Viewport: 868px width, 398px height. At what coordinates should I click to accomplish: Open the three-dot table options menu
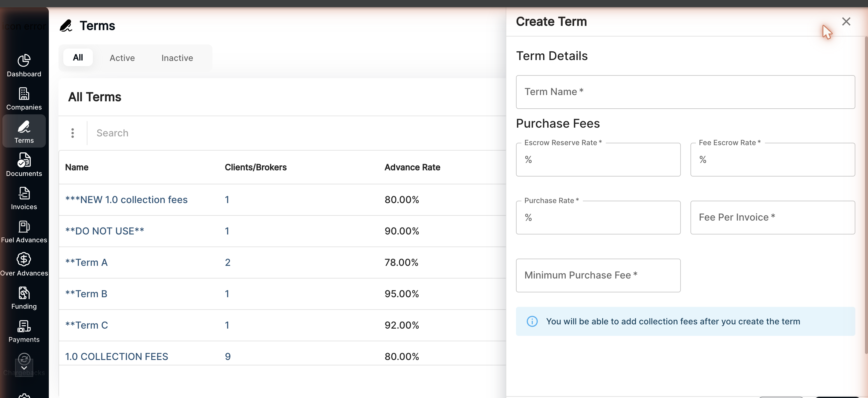[x=72, y=133]
